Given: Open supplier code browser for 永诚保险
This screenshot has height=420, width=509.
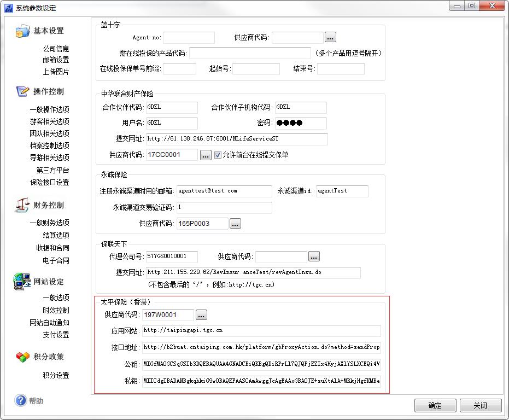Looking at the screenshot, I should click(x=235, y=223).
